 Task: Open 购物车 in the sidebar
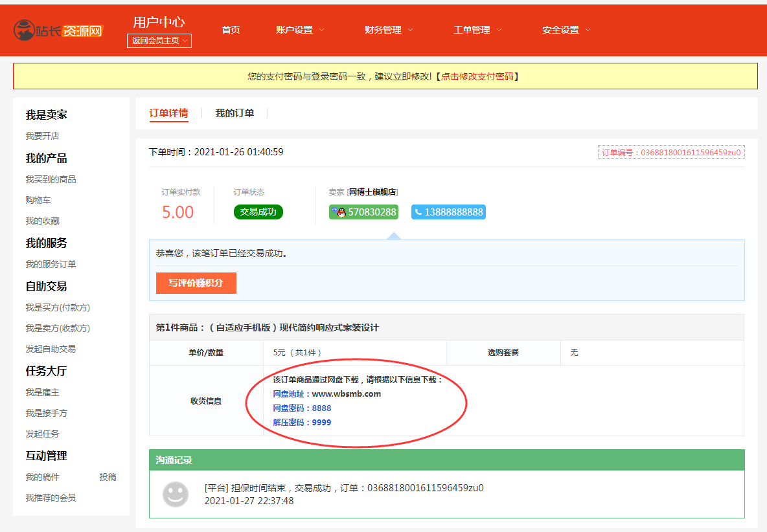coord(38,200)
